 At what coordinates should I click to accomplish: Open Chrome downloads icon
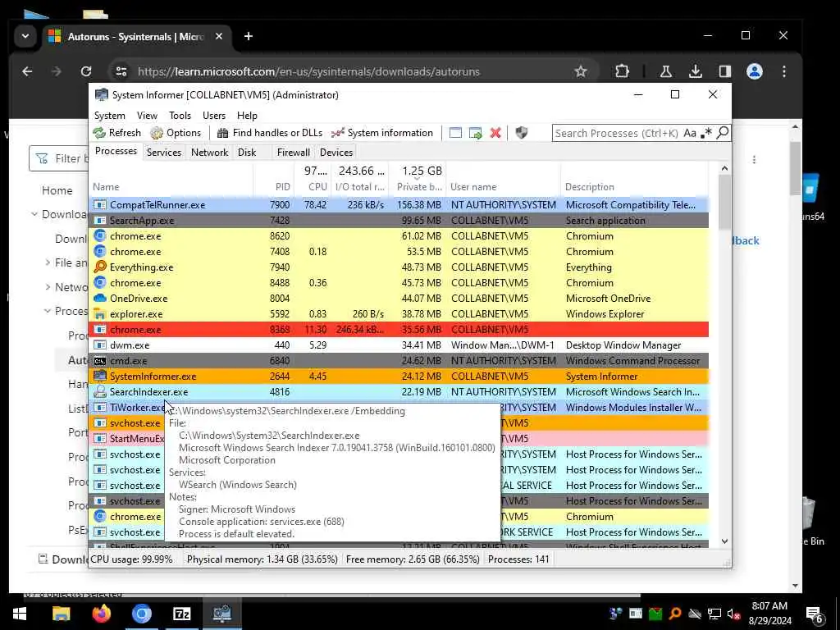coord(696,71)
